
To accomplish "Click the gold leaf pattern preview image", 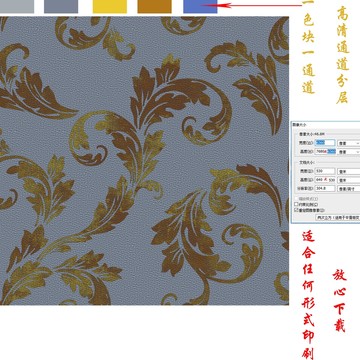I will (x=144, y=161).
